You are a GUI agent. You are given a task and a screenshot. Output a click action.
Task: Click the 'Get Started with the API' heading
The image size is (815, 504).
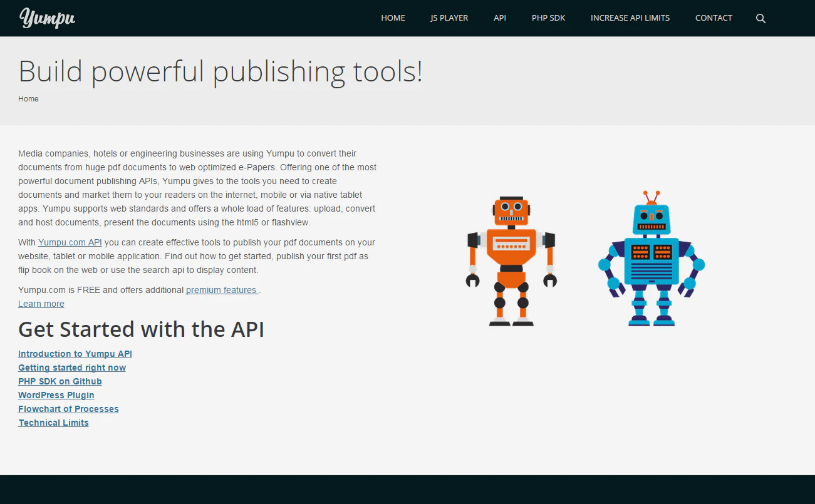click(x=141, y=329)
